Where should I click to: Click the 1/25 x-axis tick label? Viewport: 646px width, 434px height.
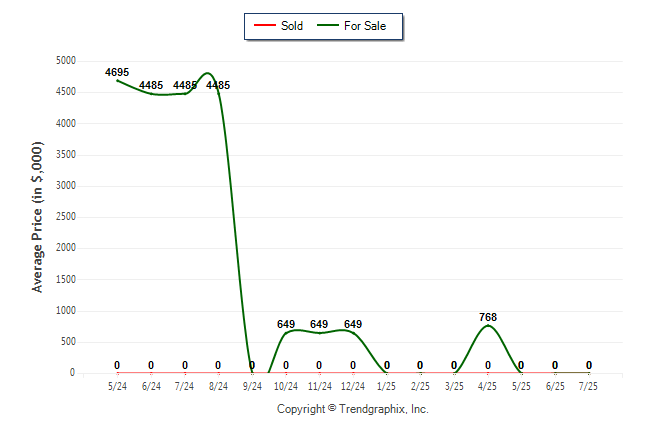pos(386,386)
